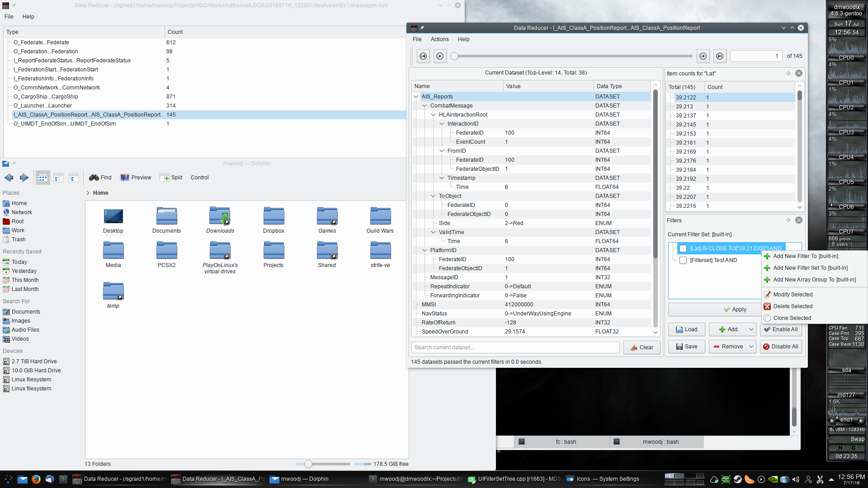Step to previous dataset record
Screen dimensions: 868x488
click(x=440, y=56)
